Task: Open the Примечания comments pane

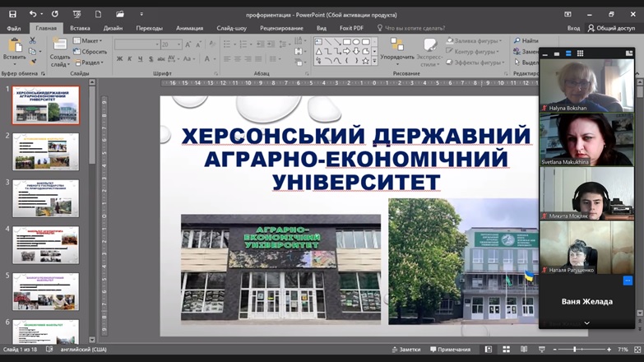Action: pyautogui.click(x=450, y=350)
